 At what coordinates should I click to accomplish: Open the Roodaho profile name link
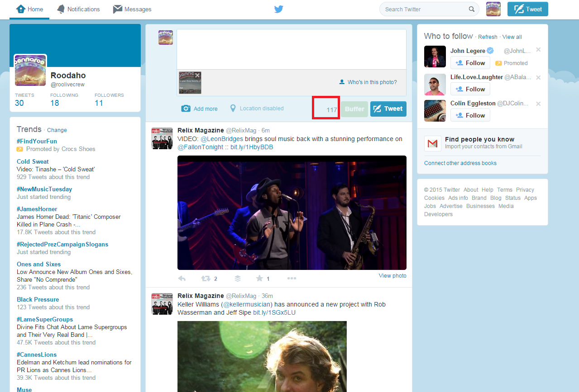[x=68, y=76]
